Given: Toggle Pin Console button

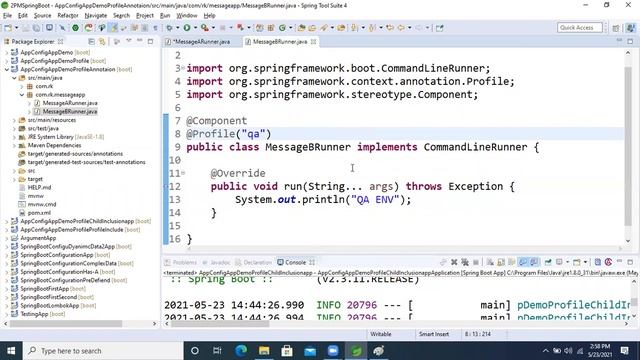Looking at the screenshot, I should coord(548,262).
